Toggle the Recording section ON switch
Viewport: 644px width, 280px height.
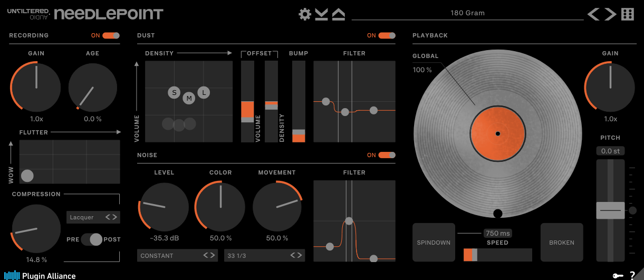point(111,35)
